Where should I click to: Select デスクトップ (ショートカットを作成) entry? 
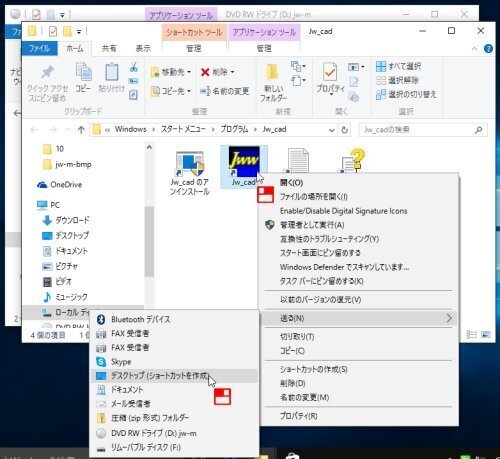click(174, 376)
